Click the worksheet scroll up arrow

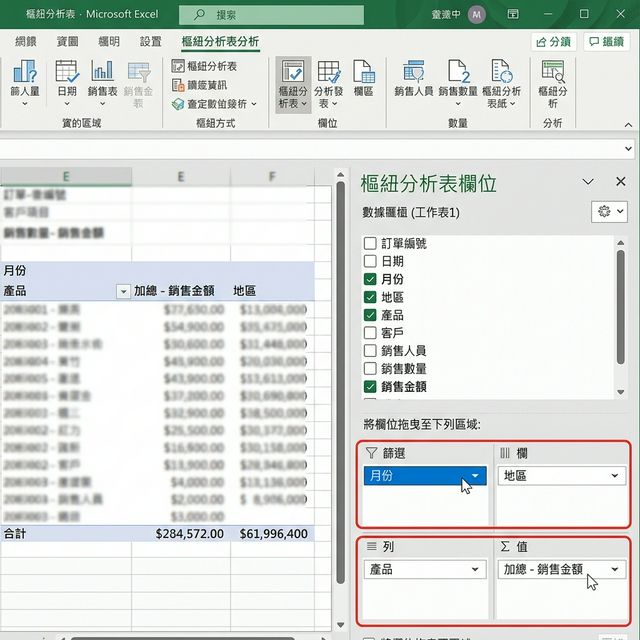coord(340,175)
